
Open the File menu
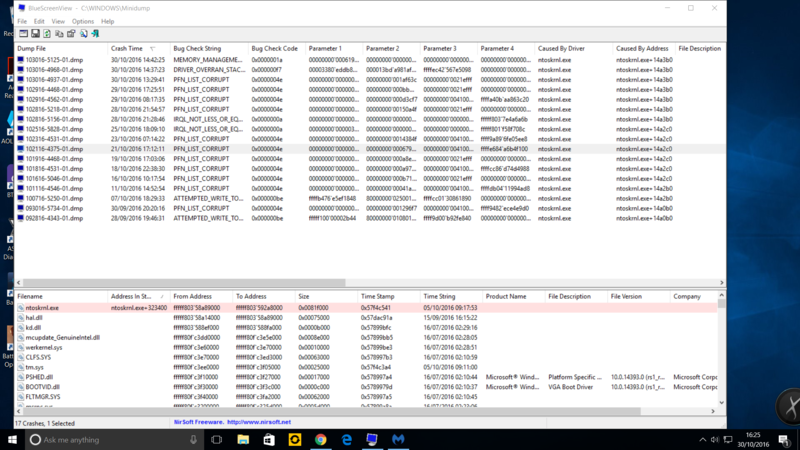tap(22, 21)
